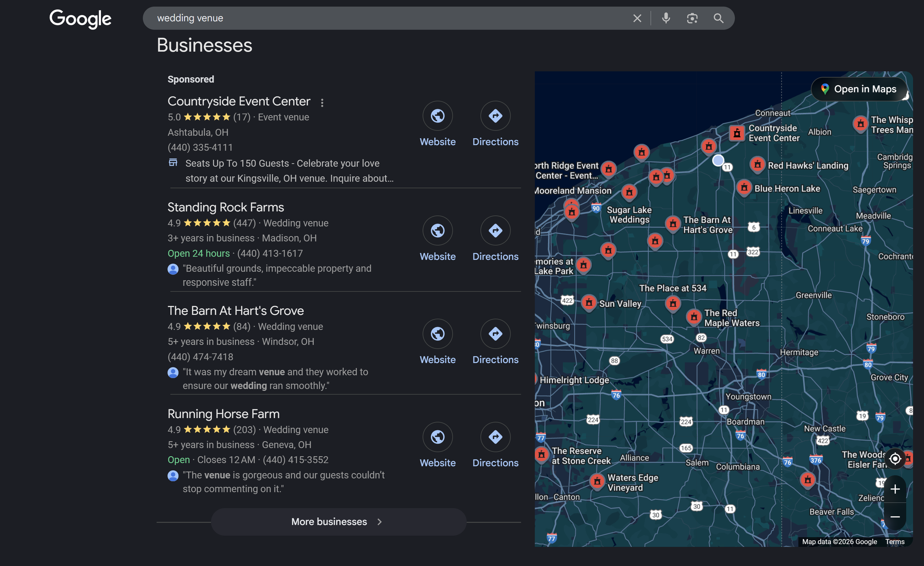This screenshot has width=924, height=566.
Task: Zoom in on the map
Action: 895,489
